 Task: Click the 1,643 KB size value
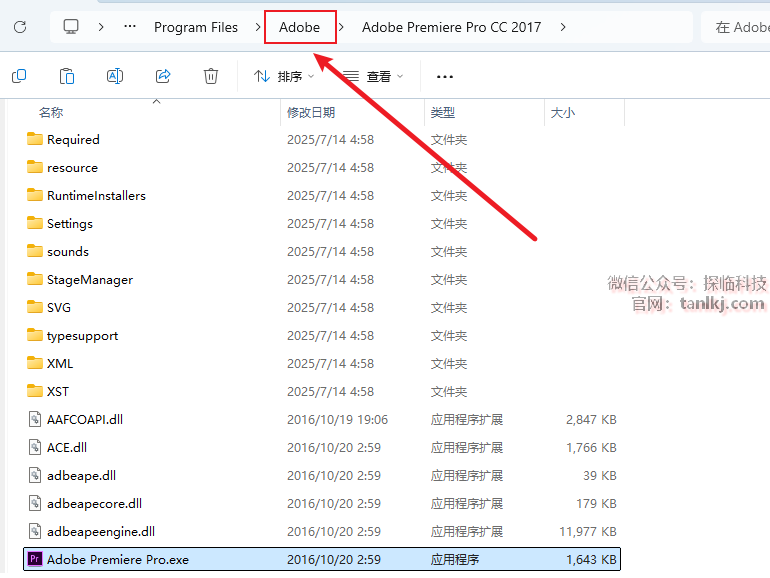[x=591, y=559]
